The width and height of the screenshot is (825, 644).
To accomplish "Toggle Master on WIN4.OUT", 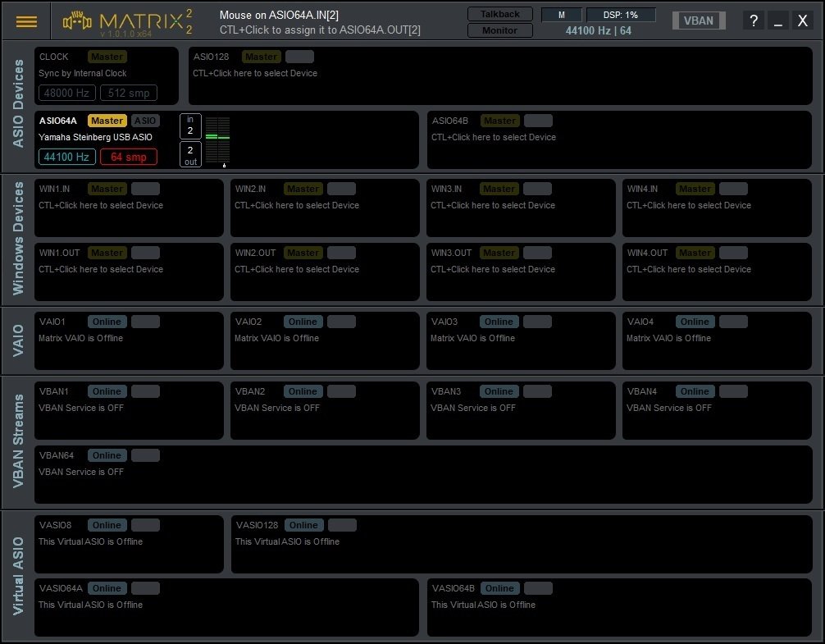I will pyautogui.click(x=695, y=253).
